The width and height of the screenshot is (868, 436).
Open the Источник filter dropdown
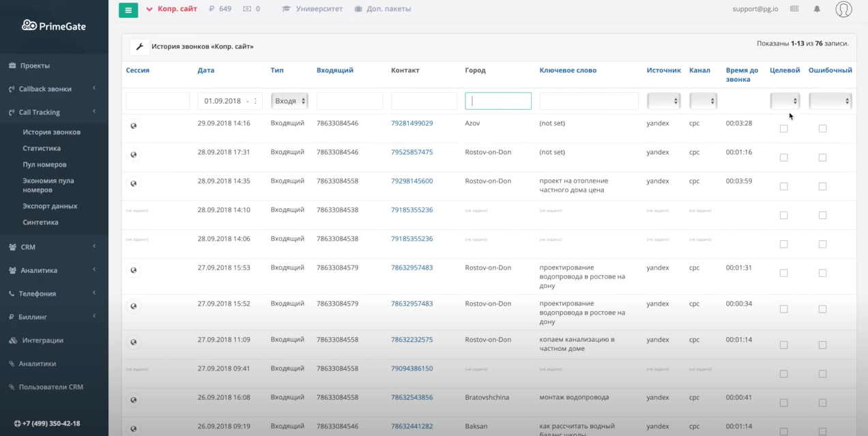tap(663, 101)
